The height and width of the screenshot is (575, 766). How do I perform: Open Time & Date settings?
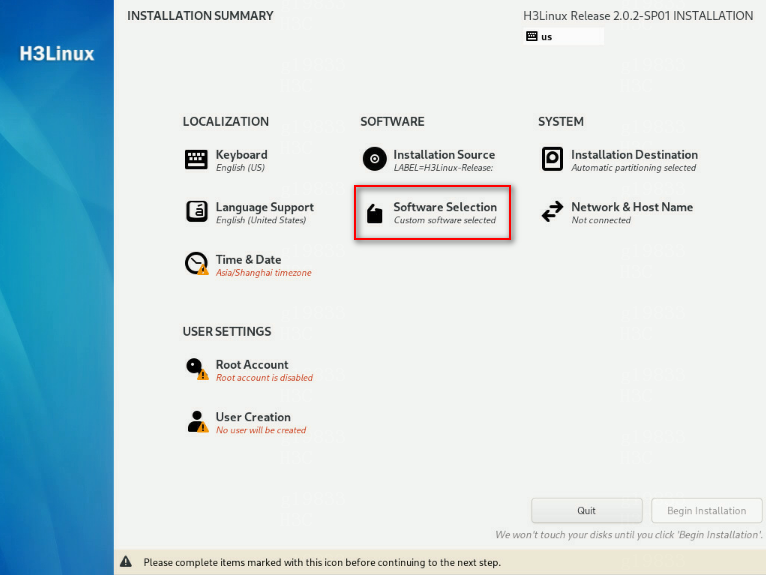[x=248, y=259]
